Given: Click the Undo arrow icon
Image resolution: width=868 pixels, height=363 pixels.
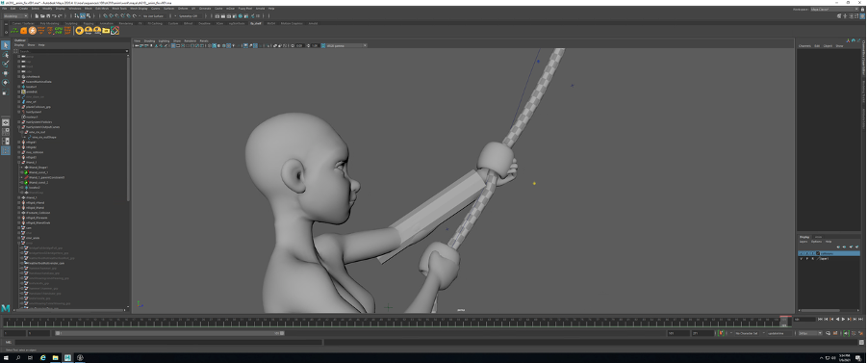Looking at the screenshot, I should click(x=54, y=16).
